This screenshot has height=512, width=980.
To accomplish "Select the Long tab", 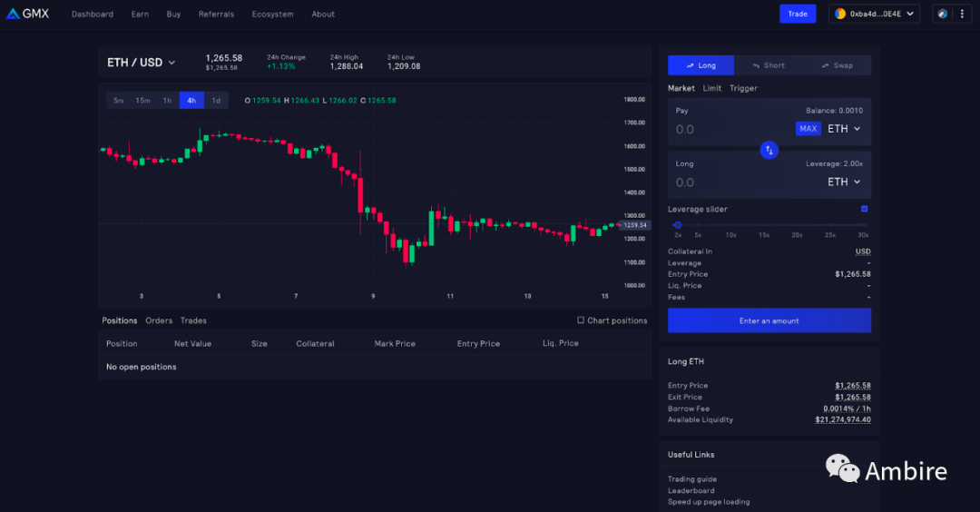I will (701, 65).
